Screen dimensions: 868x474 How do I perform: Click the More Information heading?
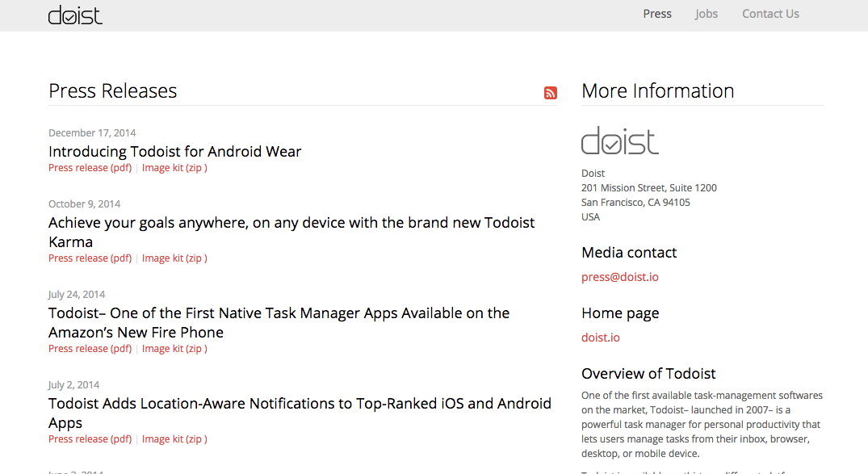[657, 90]
